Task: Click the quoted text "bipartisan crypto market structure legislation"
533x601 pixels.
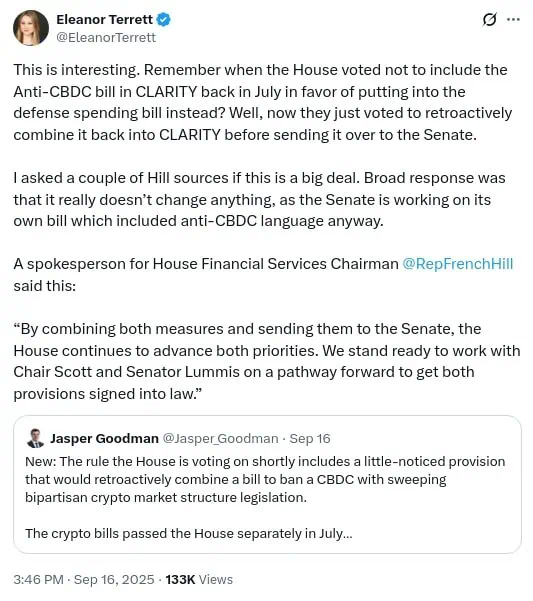Action: click(x=166, y=498)
